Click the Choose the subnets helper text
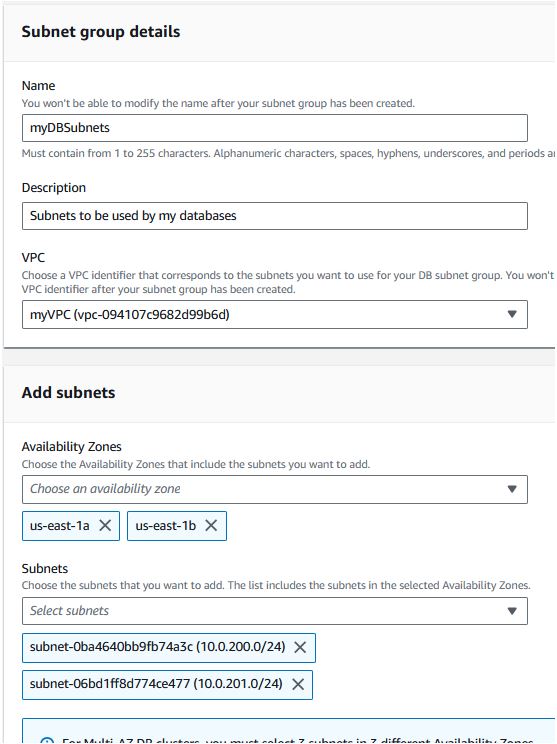The height and width of the screenshot is (744, 557). [x=276, y=585]
